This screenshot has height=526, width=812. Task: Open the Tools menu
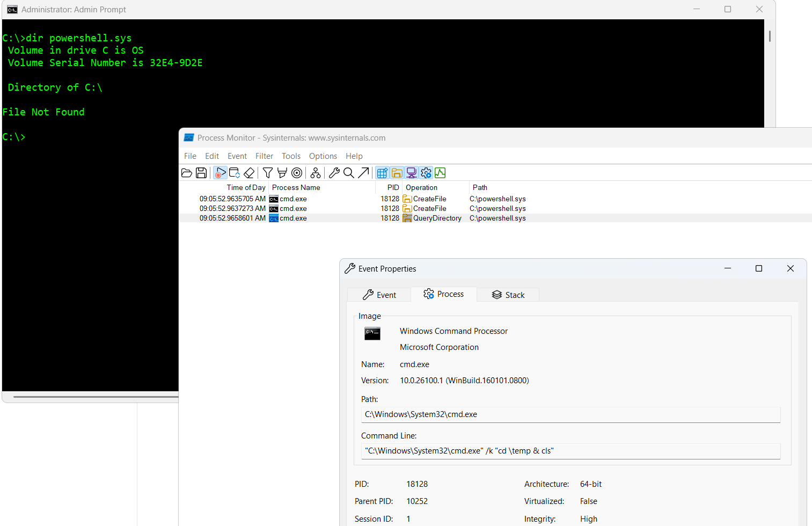[x=291, y=156]
